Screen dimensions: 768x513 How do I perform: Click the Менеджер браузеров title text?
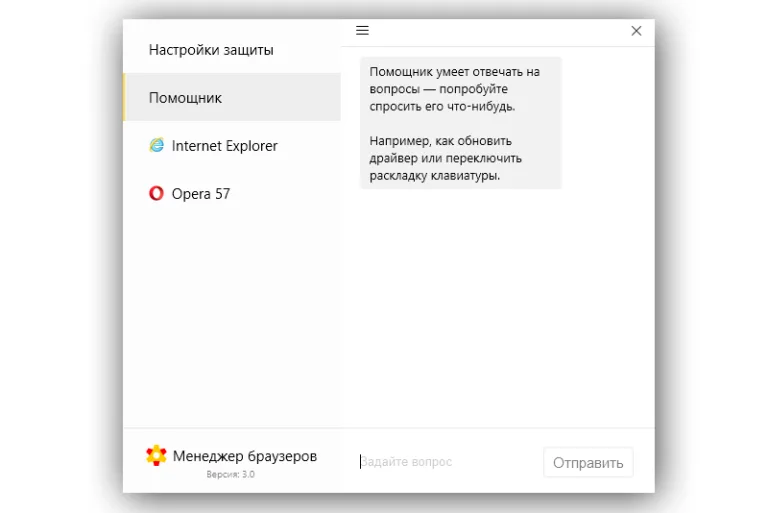(x=244, y=456)
